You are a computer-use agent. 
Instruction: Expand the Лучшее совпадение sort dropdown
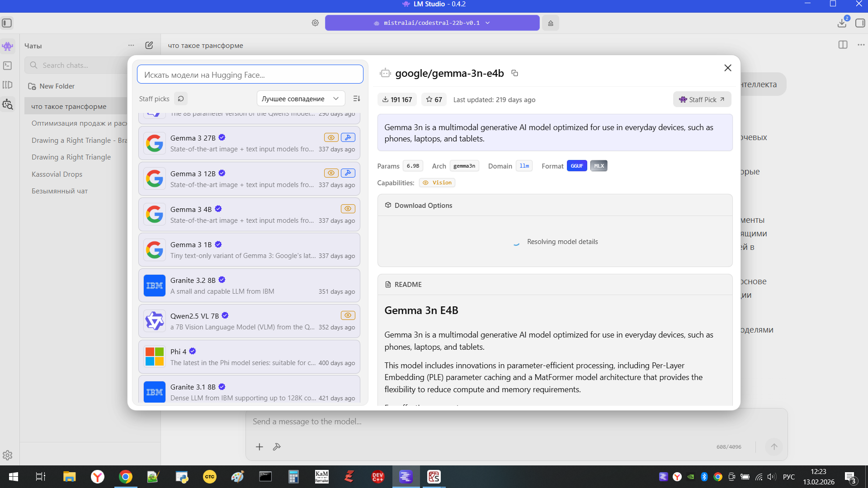(301, 99)
